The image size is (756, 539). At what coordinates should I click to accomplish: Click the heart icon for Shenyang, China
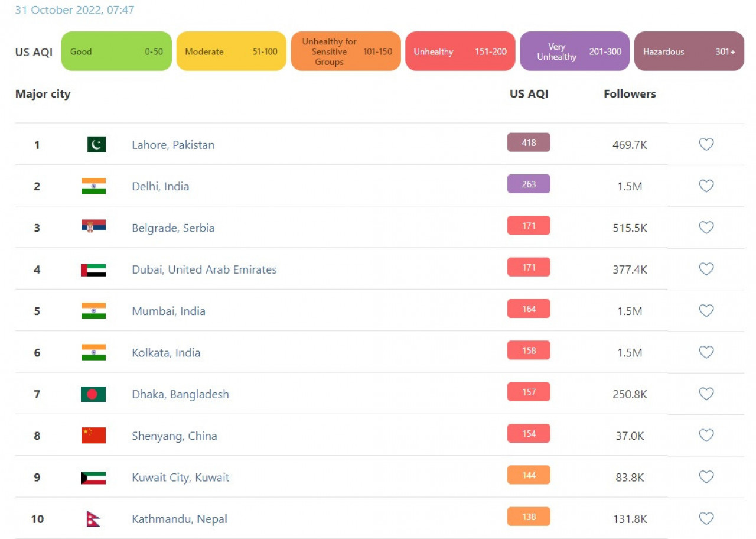pyautogui.click(x=706, y=436)
